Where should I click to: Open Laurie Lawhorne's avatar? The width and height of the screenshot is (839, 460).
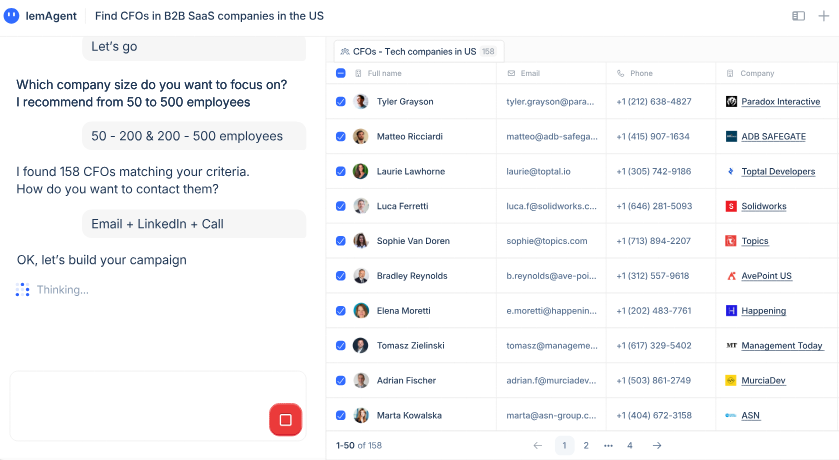pyautogui.click(x=361, y=171)
